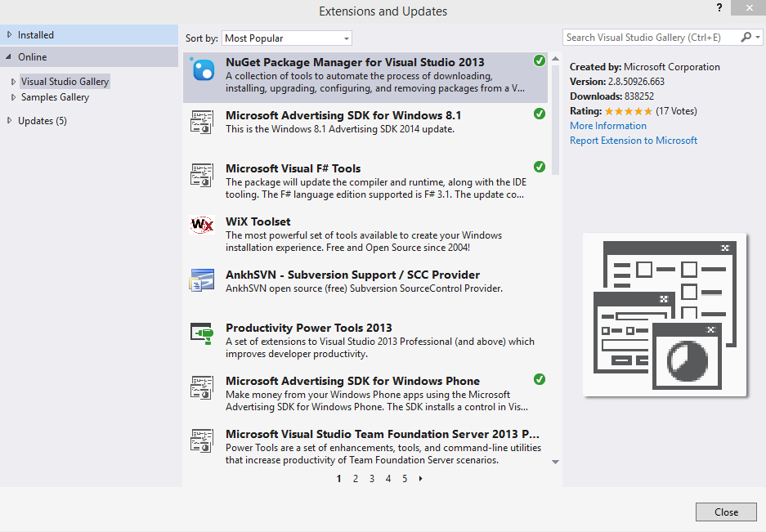Go to page 3 of results
This screenshot has width=766, height=532.
point(372,479)
